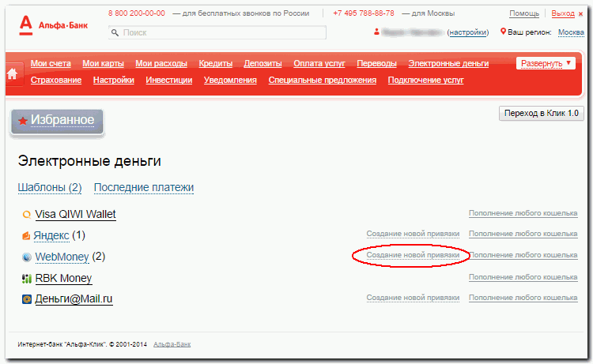Viewport: 593px width, 364px height.
Task: Open the Переводы menu
Action: pos(376,63)
